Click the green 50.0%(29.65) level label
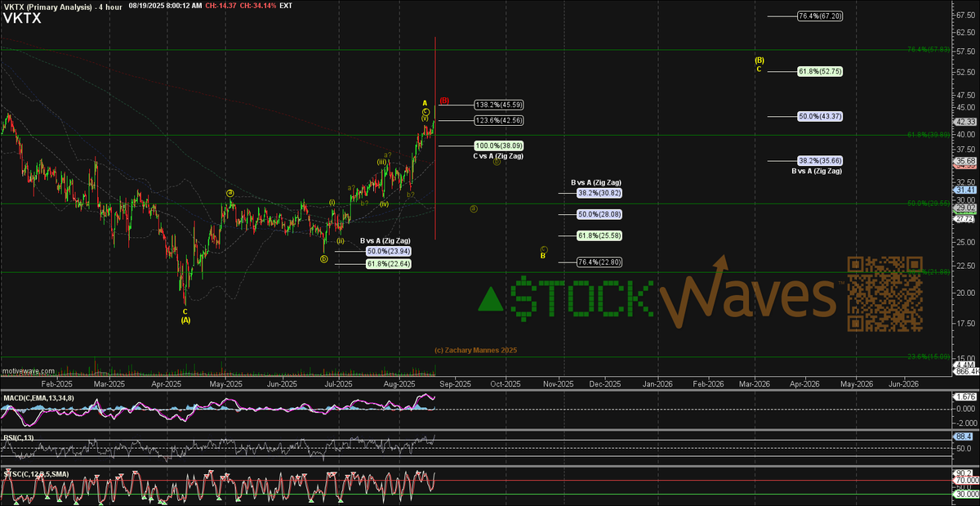Image resolution: width=980 pixels, height=506 pixels. (x=929, y=203)
